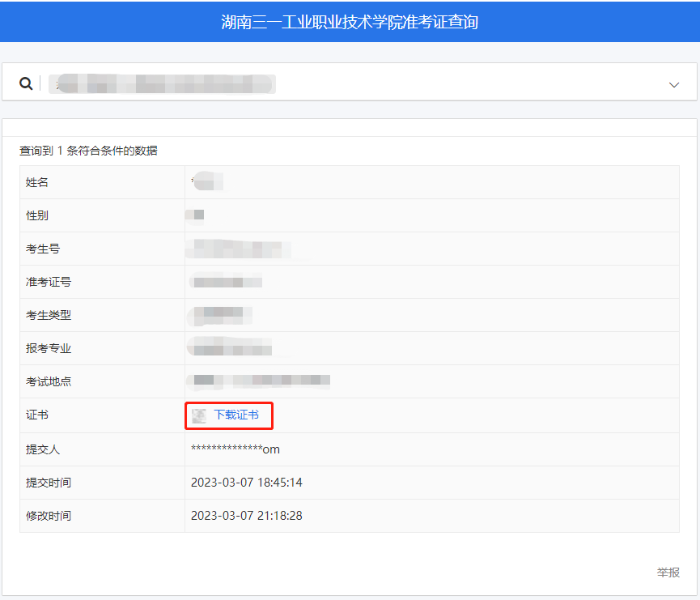Image resolution: width=700 pixels, height=600 pixels.
Task: Select the value 2023-03-07 21:18:28
Action: [x=247, y=516]
